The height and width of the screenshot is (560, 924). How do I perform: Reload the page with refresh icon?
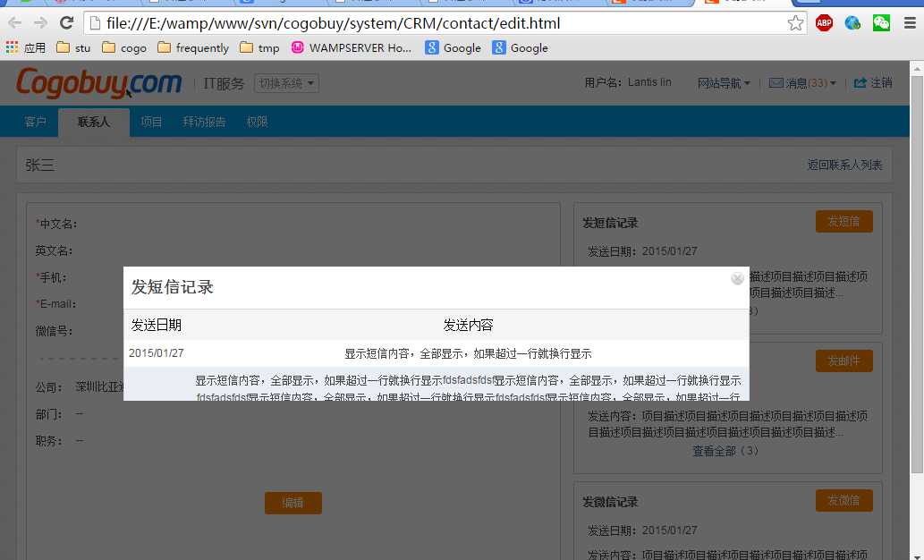click(66, 23)
